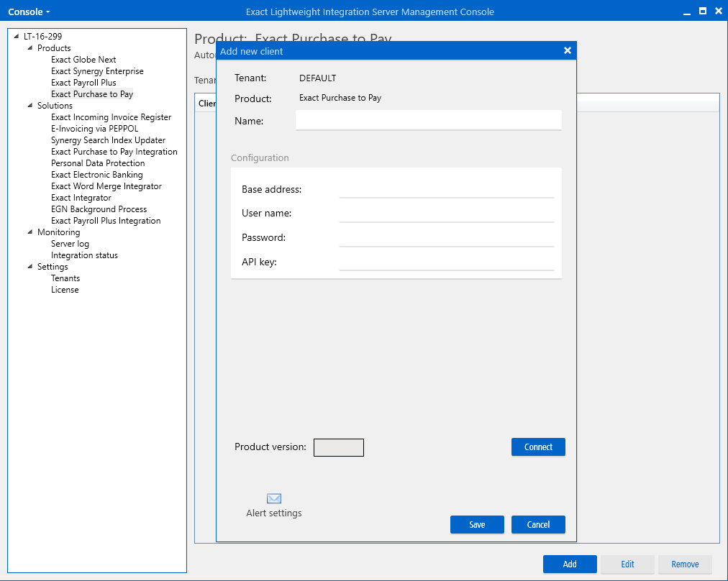Cancel the Add new client dialog
Viewport: 728px width, 581px height.
pos(538,524)
